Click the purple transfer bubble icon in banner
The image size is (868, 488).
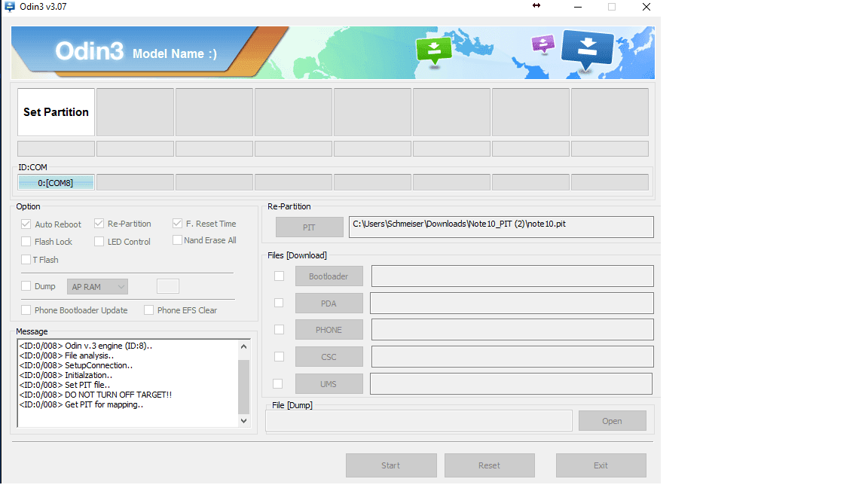click(x=542, y=44)
